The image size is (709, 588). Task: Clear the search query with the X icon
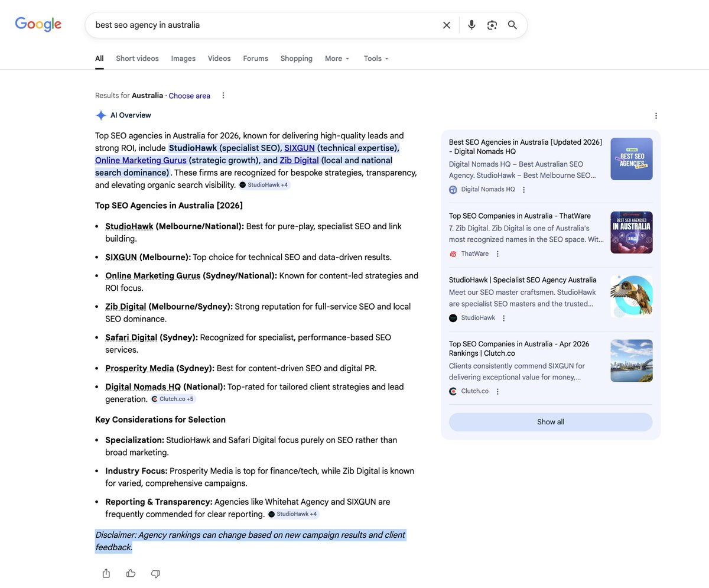click(447, 25)
